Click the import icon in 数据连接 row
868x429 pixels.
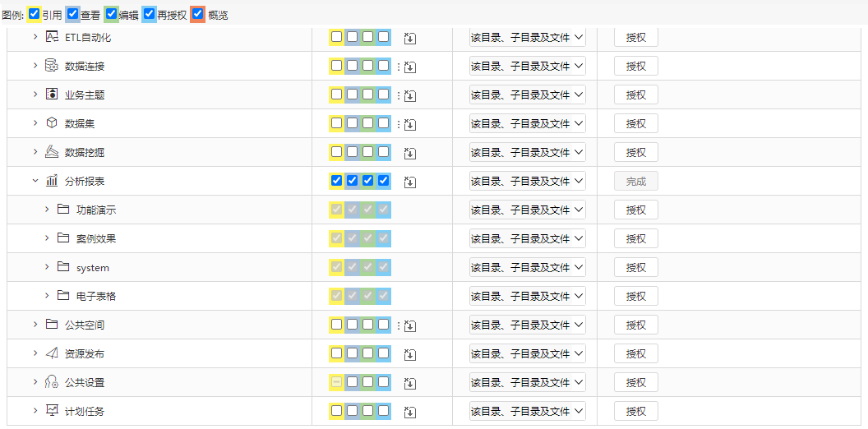[409, 67]
